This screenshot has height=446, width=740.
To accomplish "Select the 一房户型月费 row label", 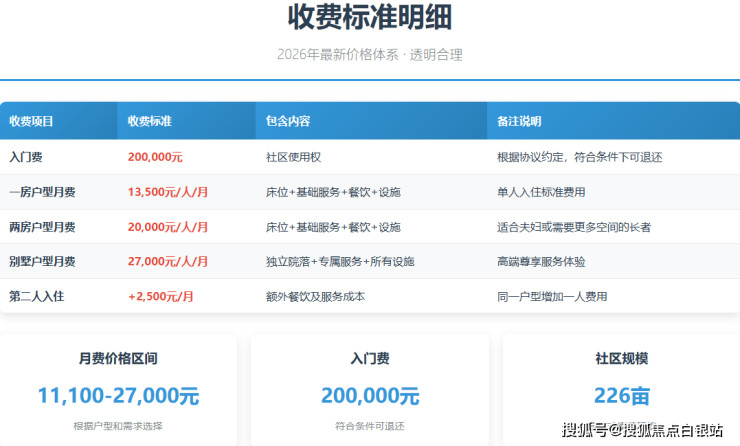I will tap(41, 192).
